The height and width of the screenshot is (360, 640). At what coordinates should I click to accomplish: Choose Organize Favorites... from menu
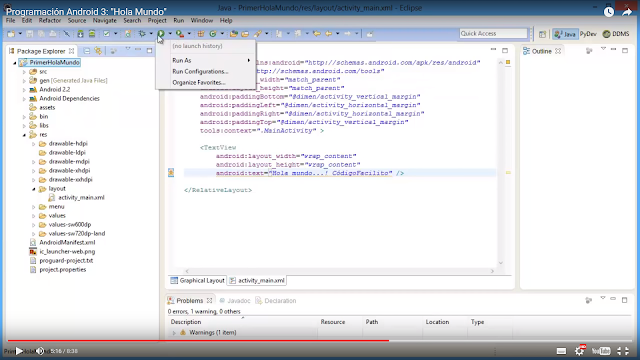click(x=205, y=82)
